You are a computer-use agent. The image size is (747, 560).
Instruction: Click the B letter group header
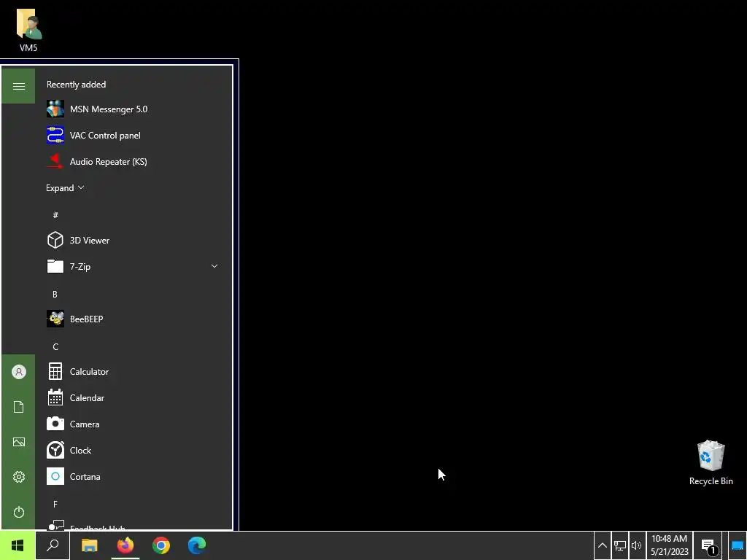tap(55, 294)
